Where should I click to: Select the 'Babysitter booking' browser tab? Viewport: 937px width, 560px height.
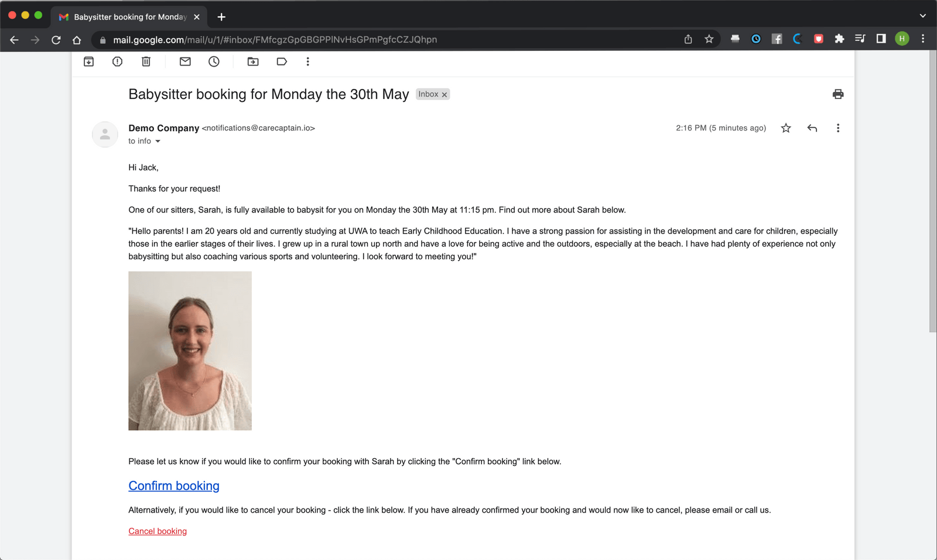pyautogui.click(x=129, y=16)
